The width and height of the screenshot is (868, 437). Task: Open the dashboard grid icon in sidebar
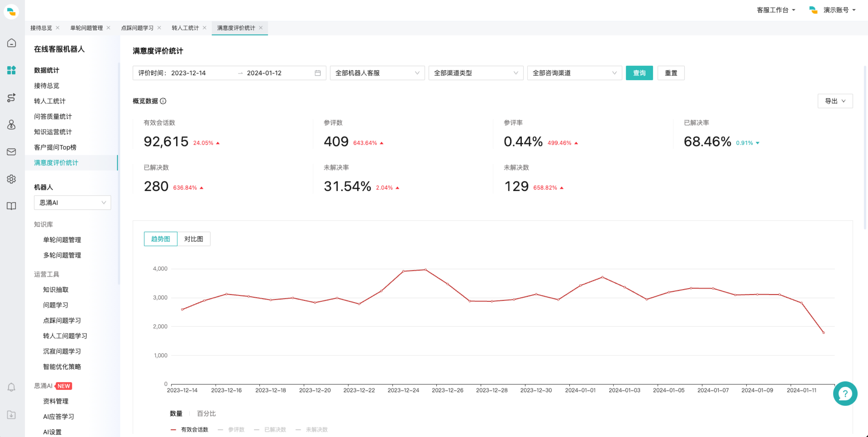tap(11, 70)
